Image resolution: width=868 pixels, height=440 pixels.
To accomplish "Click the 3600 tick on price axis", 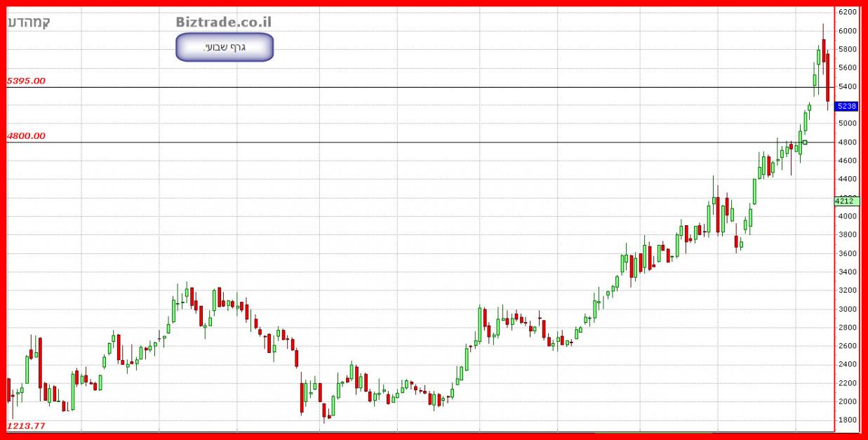I will pyautogui.click(x=847, y=253).
